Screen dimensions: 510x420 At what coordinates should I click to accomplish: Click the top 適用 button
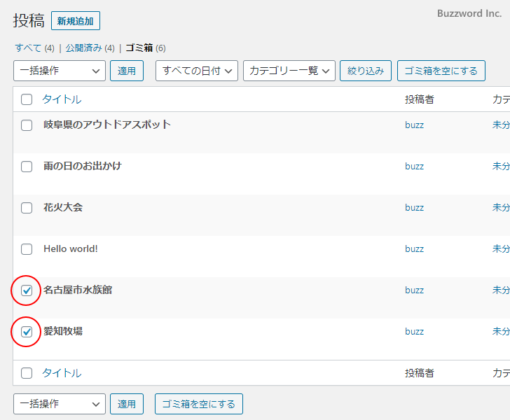click(127, 71)
